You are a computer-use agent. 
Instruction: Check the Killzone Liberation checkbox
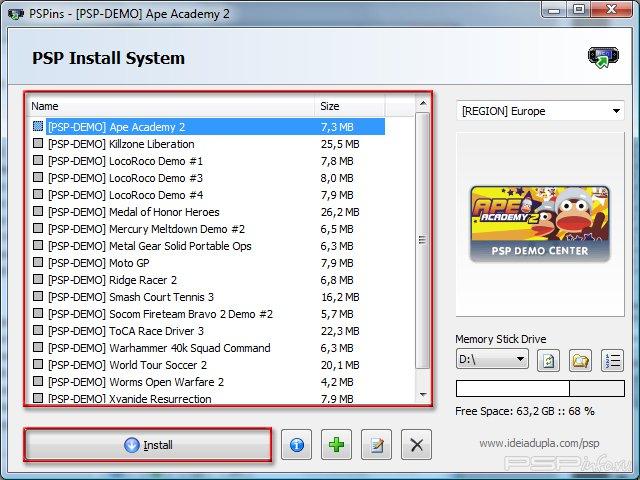coord(38,144)
